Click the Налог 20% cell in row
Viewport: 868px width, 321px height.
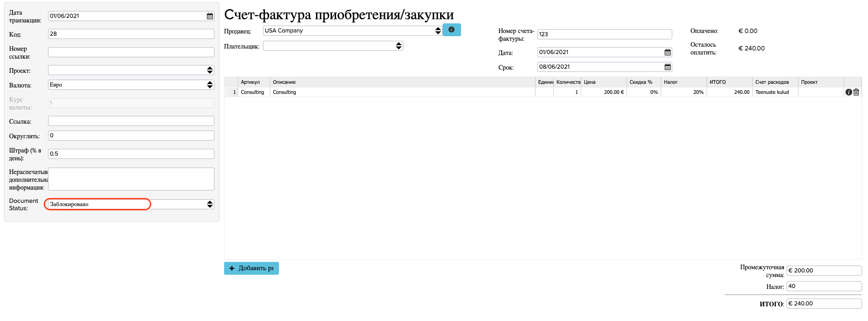coord(684,92)
